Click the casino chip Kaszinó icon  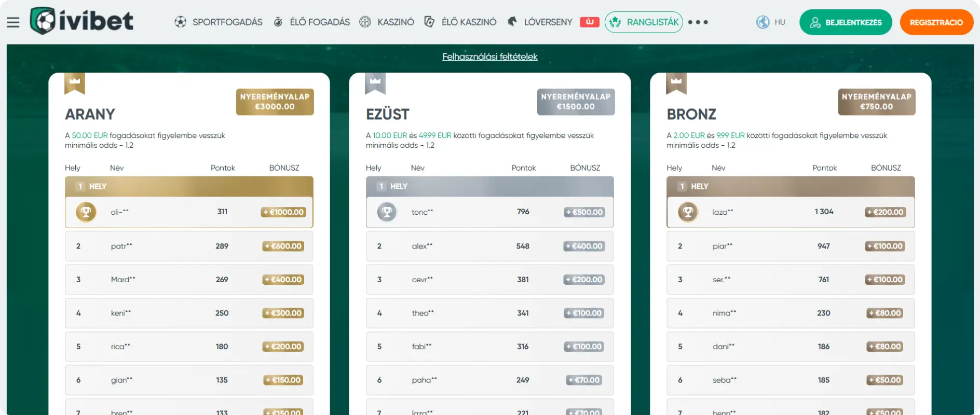pyautogui.click(x=365, y=22)
